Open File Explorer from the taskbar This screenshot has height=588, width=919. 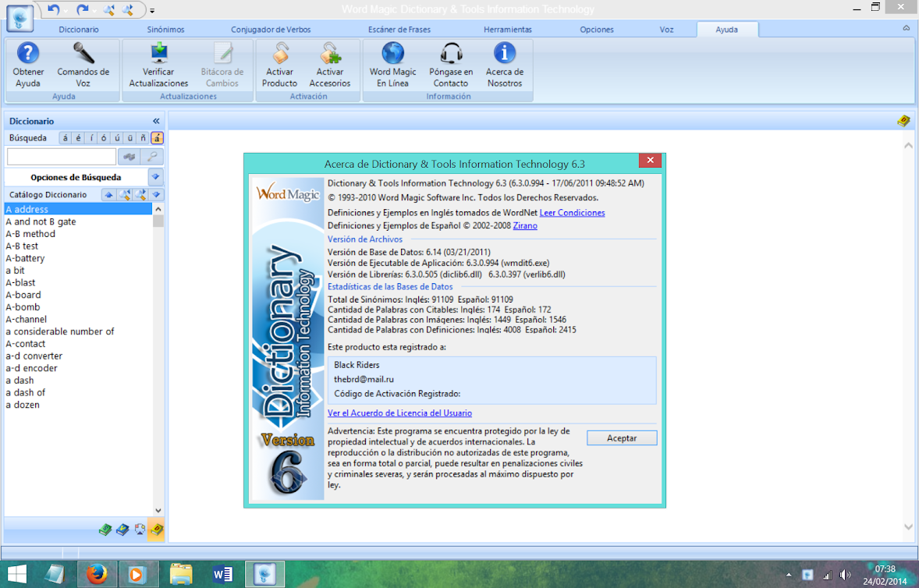180,574
